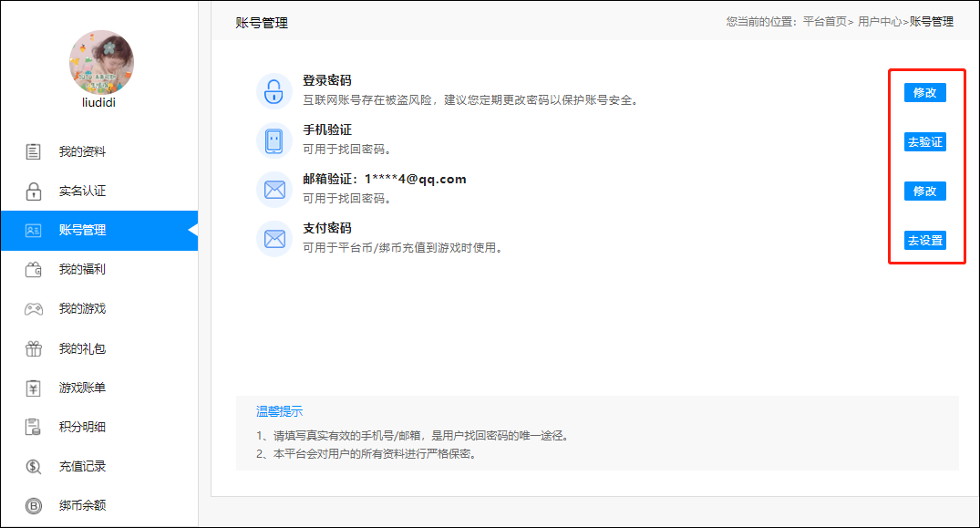980x528 pixels.
Task: Click the 登录密码 heading text
Action: (327, 80)
